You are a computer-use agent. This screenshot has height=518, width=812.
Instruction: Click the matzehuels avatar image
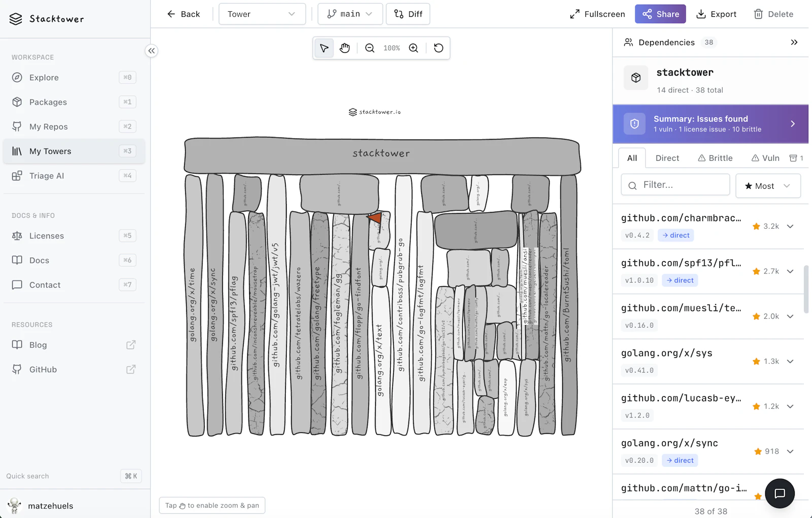coord(15,506)
